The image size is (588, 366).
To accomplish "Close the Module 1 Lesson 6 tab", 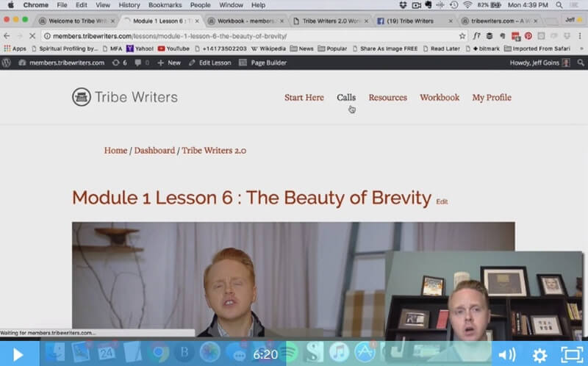I will 197,21.
